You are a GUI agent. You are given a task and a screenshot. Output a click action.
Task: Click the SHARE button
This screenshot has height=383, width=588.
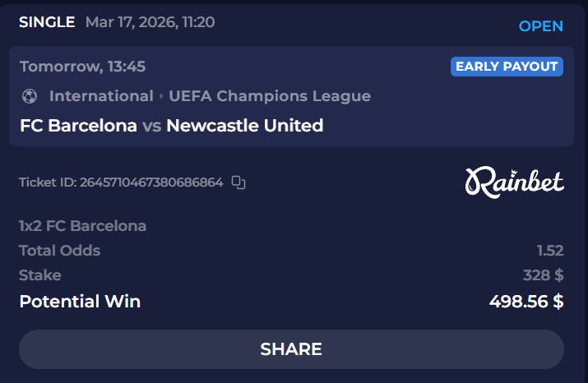[x=291, y=349]
